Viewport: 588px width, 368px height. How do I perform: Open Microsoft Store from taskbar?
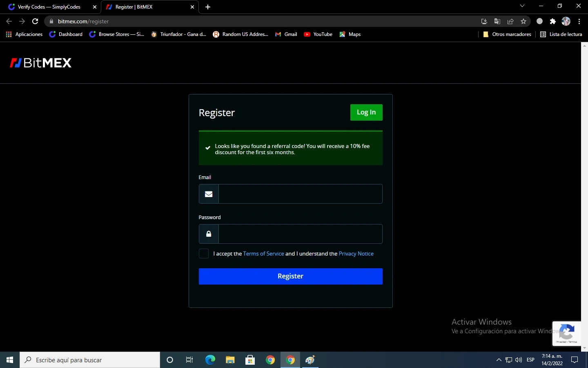(250, 360)
